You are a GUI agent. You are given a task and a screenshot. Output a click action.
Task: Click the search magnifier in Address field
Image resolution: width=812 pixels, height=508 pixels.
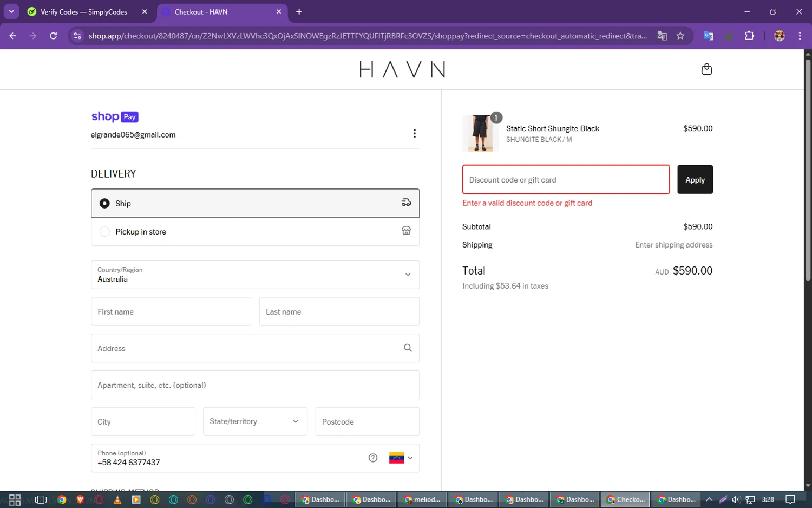pos(408,348)
